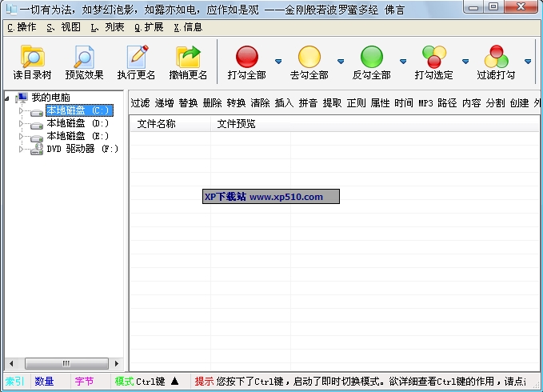Click the 打勾选定 multi-ball icon
This screenshot has height=392, width=543.
coord(433,57)
